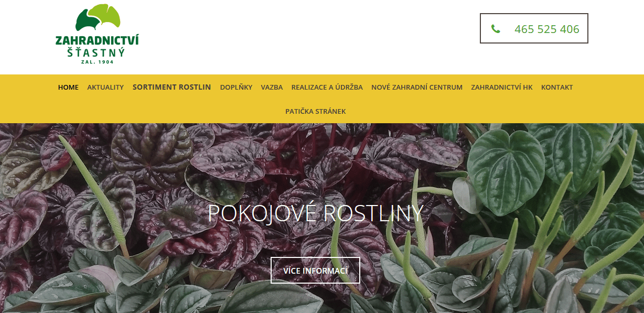Open the Kontakt page
644x313 pixels.
click(x=557, y=87)
